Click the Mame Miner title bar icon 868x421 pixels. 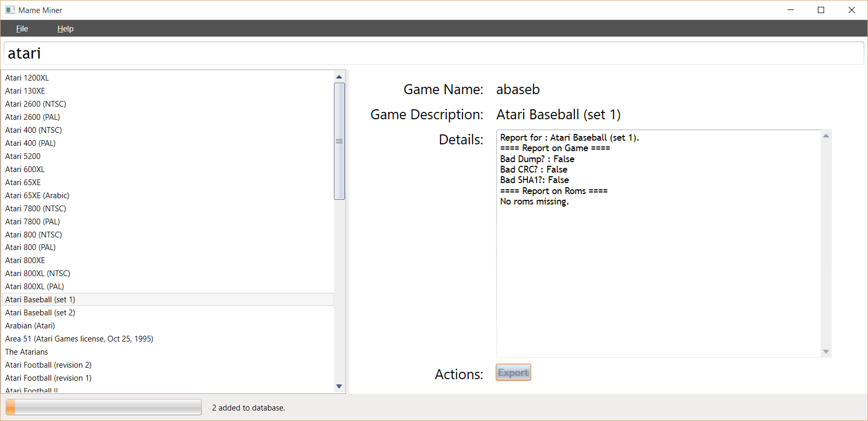click(10, 10)
